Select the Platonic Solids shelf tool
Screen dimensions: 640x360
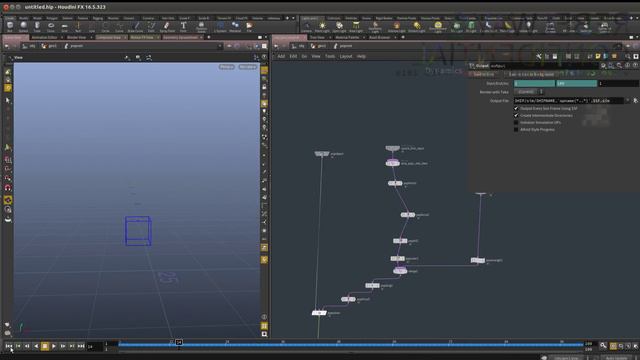[201, 27]
